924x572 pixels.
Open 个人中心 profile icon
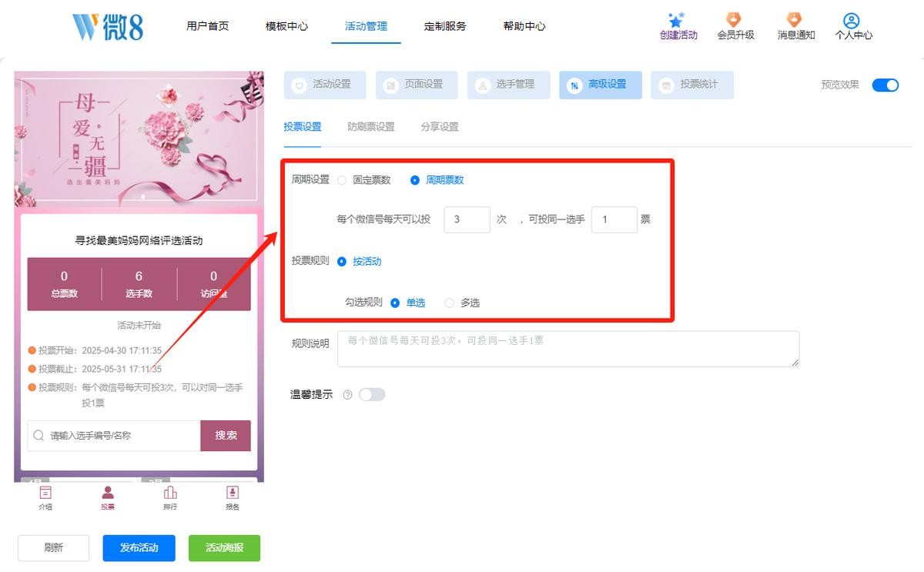pos(852,21)
